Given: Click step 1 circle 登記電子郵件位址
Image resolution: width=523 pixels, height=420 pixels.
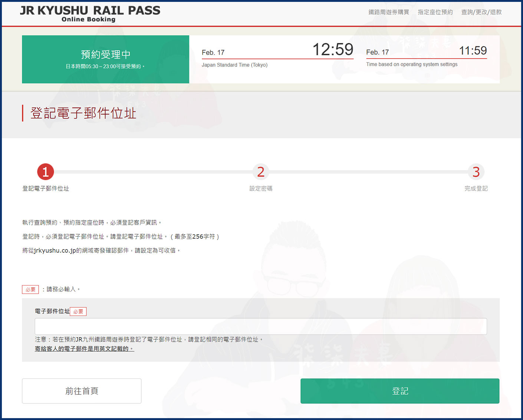Looking at the screenshot, I should [45, 172].
